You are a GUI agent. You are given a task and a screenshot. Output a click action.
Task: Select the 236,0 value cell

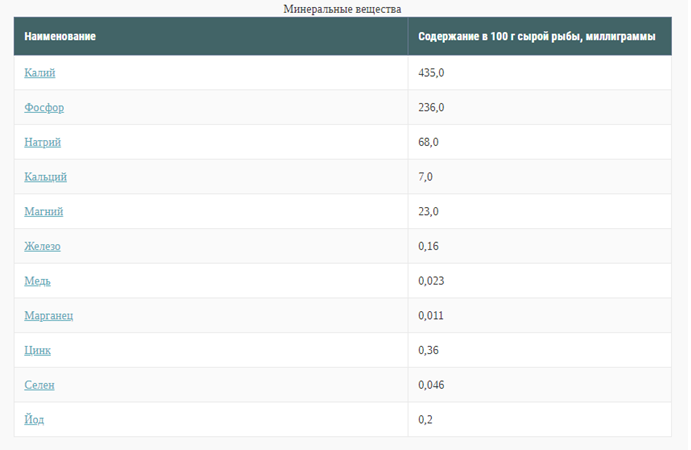pyautogui.click(x=540, y=108)
